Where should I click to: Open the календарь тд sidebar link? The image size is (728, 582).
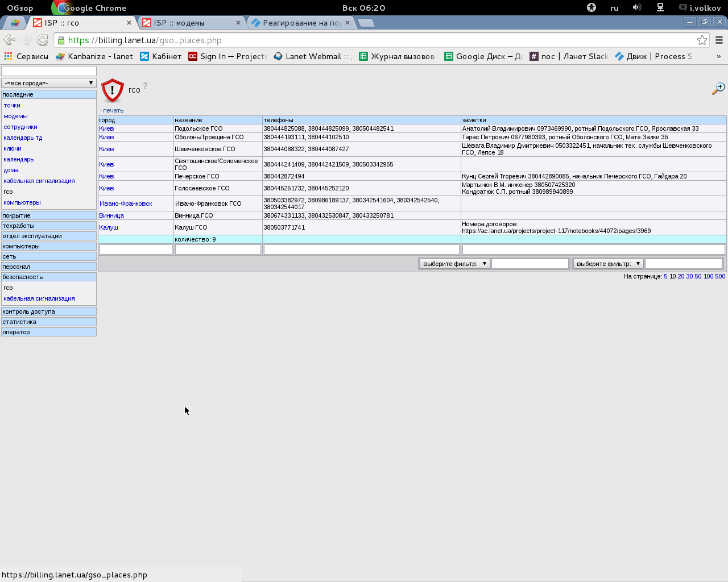tap(23, 138)
